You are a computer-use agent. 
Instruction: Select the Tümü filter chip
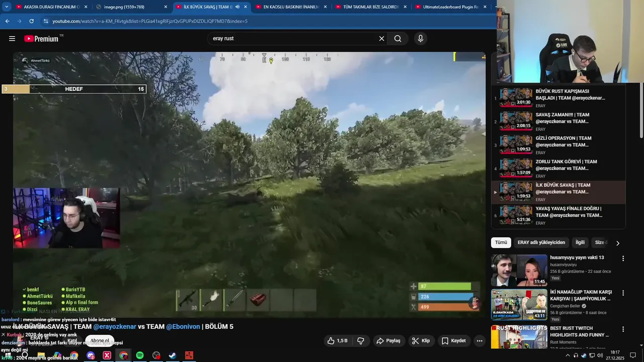pos(501,242)
